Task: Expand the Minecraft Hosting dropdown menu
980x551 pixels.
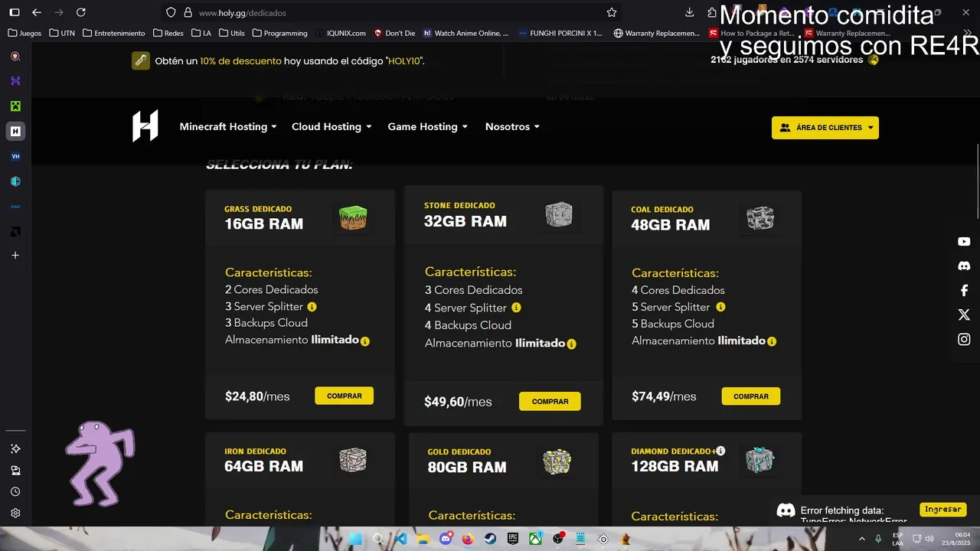Action: pos(228,127)
